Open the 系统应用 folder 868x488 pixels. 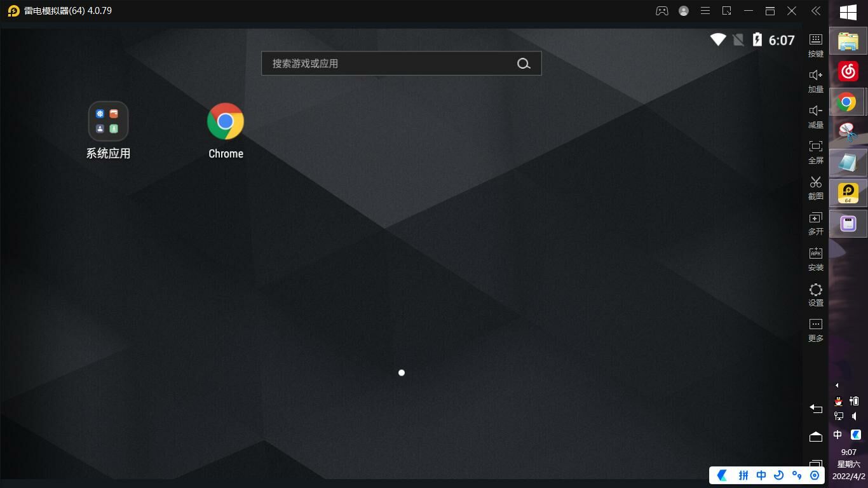[x=108, y=121]
